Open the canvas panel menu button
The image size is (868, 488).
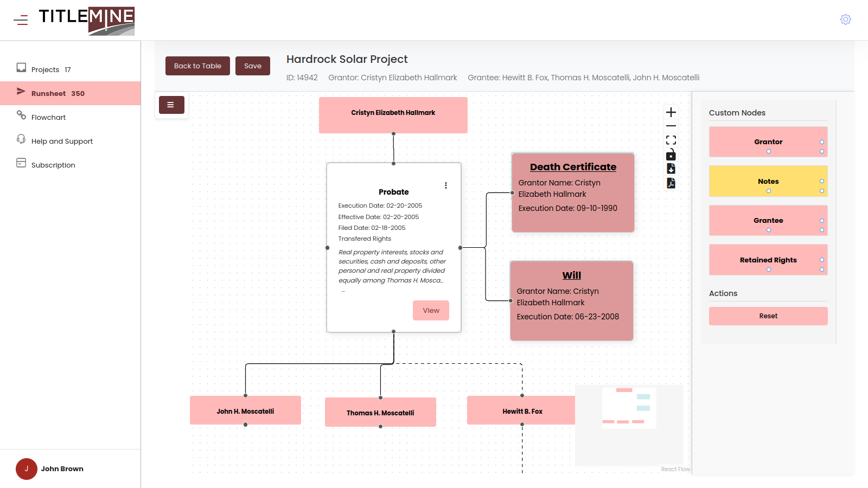tap(171, 105)
